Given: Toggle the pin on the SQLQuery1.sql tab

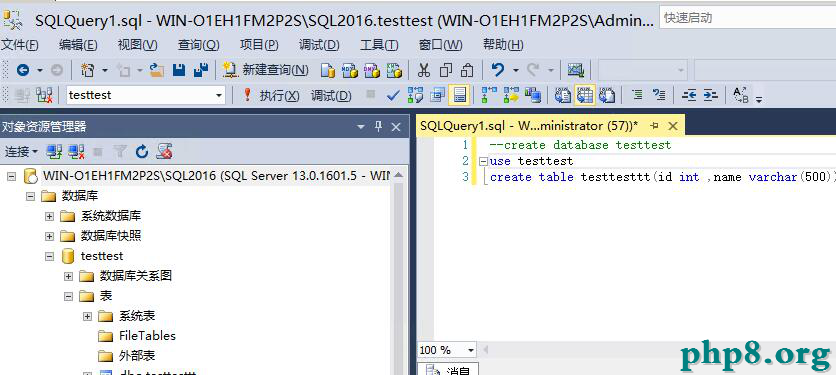Looking at the screenshot, I should coord(654,126).
